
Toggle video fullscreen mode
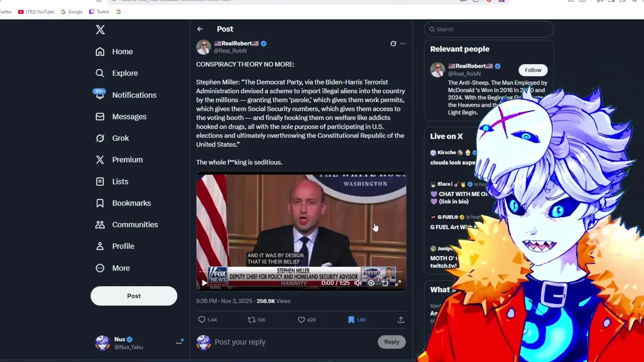coord(397,283)
